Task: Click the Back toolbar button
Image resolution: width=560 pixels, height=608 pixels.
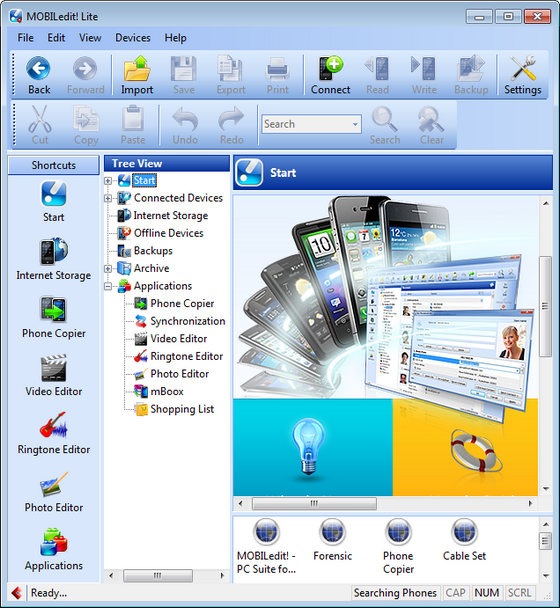Action: point(38,75)
